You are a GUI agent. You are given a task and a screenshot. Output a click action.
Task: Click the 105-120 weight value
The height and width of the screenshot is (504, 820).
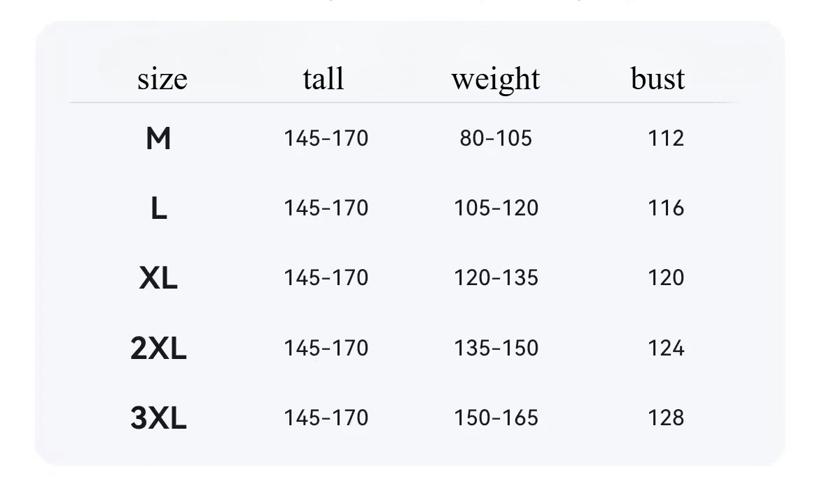click(496, 208)
